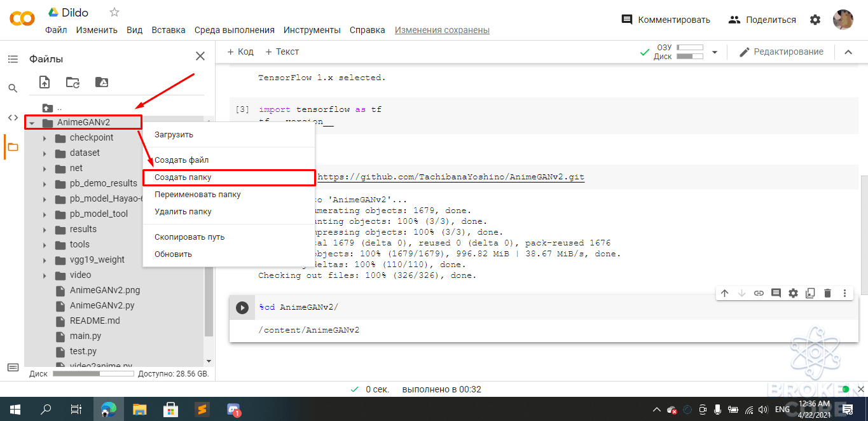The image size is (868, 421).
Task: Choose Создать папку in context menu
Action: point(229,177)
